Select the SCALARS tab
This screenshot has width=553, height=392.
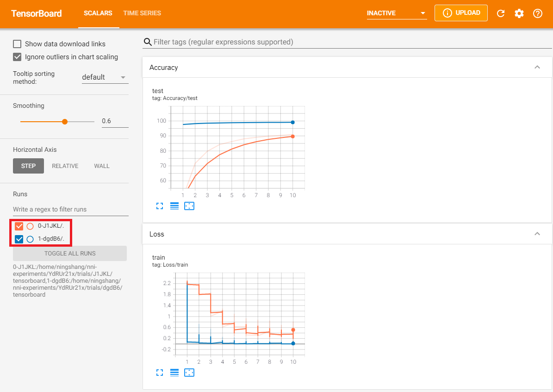(98, 13)
